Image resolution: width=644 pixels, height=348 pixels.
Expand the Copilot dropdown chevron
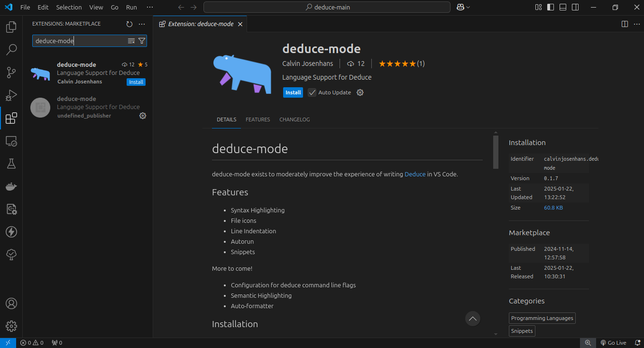click(x=468, y=7)
